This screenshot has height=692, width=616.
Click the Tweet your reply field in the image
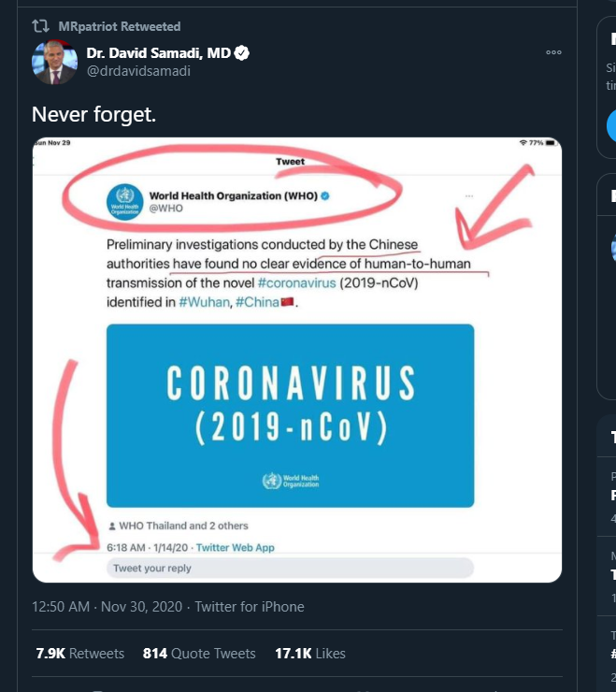290,568
